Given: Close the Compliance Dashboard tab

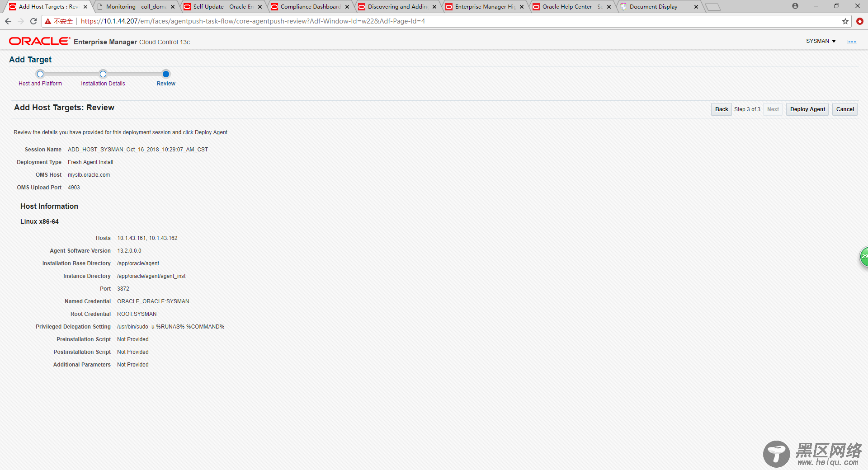Looking at the screenshot, I should coord(347,7).
